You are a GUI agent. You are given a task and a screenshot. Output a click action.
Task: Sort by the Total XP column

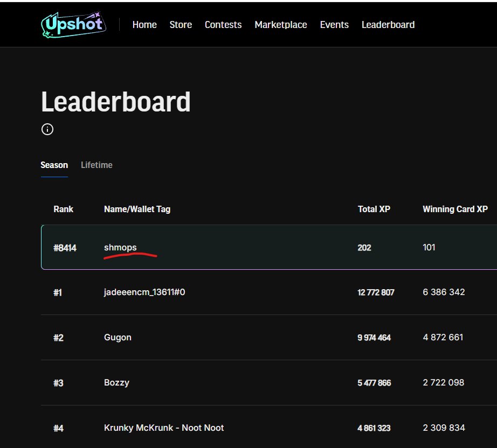pyautogui.click(x=374, y=209)
